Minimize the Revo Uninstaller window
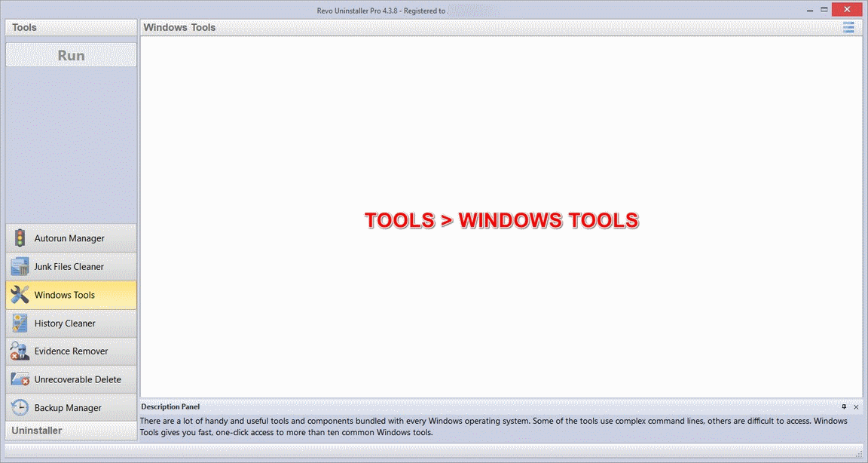 click(810, 10)
